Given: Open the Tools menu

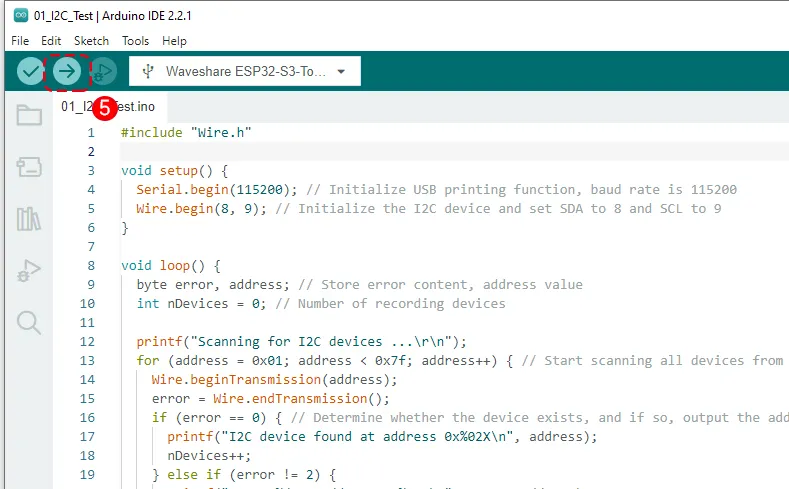Looking at the screenshot, I should (x=135, y=41).
